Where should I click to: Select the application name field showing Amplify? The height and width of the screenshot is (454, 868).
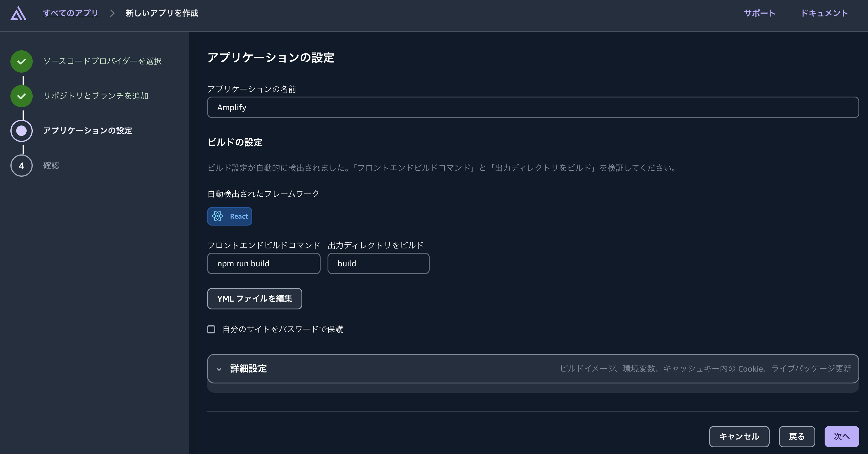pyautogui.click(x=532, y=107)
